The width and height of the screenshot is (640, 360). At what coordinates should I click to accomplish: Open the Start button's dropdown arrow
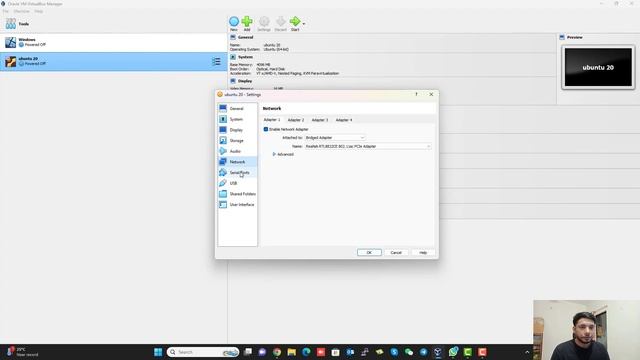click(x=304, y=24)
